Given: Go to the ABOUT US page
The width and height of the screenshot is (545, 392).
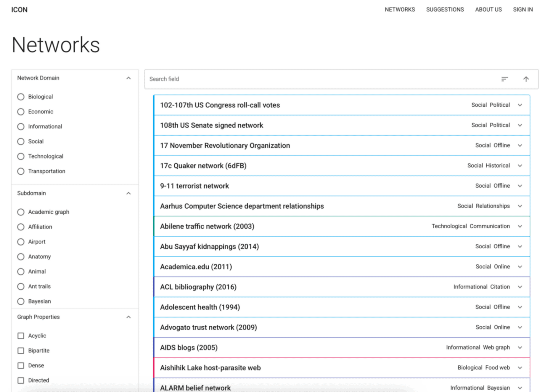Looking at the screenshot, I should 488,9.
